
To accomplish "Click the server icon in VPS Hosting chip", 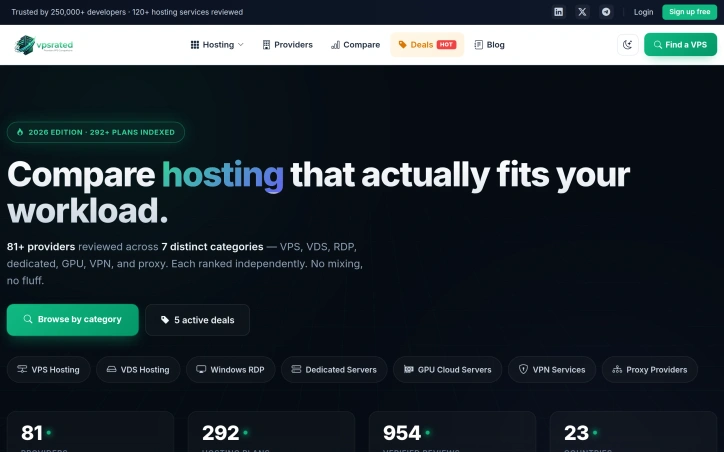I will tap(22, 369).
